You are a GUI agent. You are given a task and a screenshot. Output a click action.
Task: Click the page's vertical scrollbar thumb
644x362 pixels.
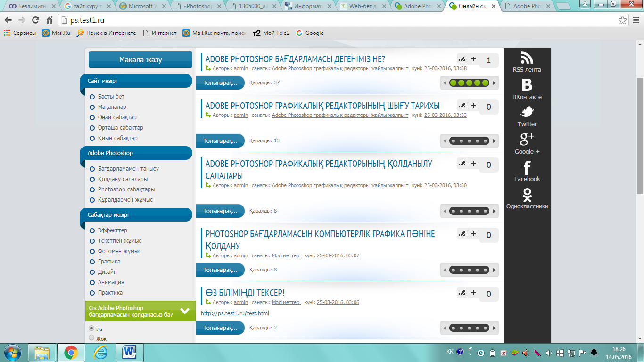[x=640, y=135]
